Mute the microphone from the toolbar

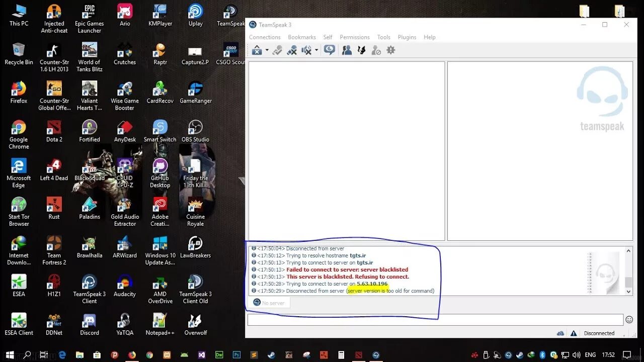click(292, 50)
